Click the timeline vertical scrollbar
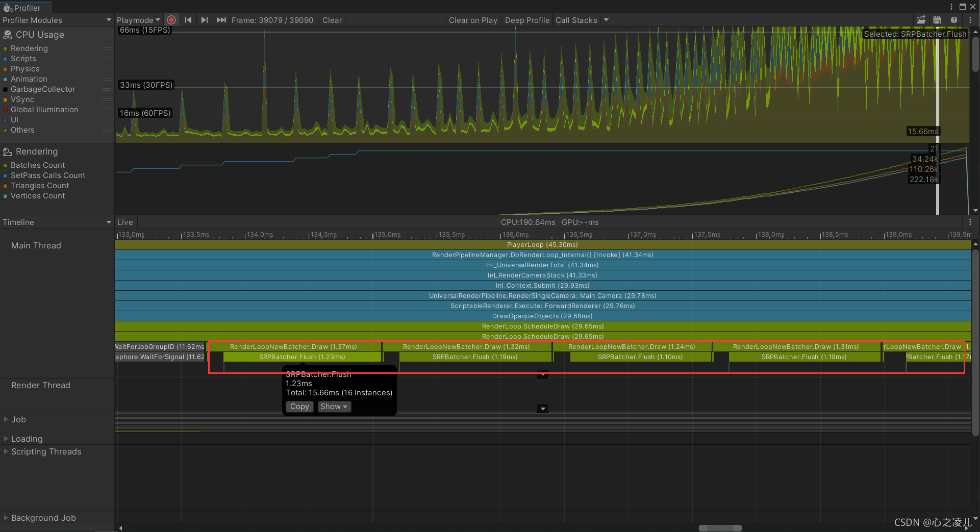 (975, 342)
